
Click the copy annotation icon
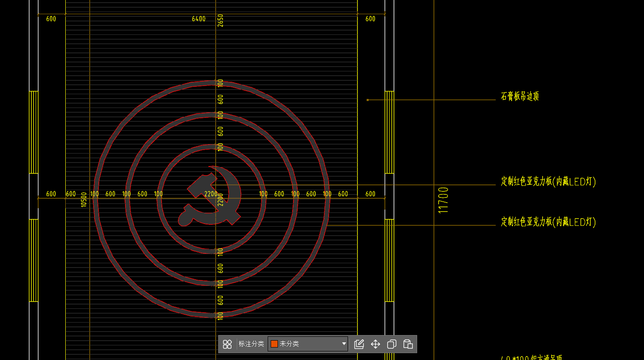tap(392, 344)
